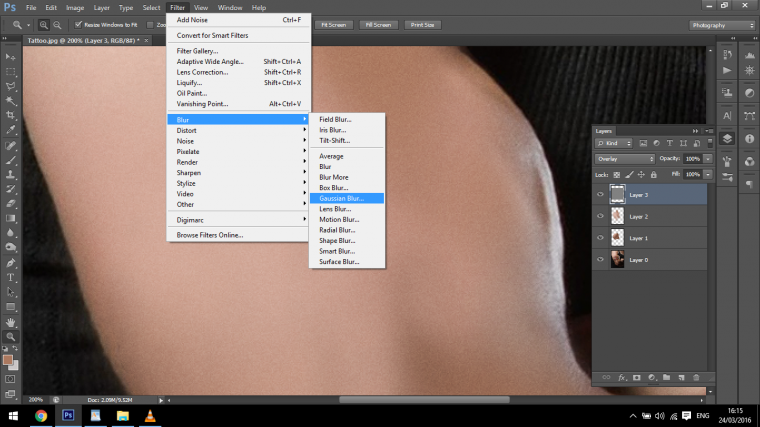Screen dimensions: 760x427
Task: Select the Lasso tool
Action: pyautogui.click(x=10, y=86)
